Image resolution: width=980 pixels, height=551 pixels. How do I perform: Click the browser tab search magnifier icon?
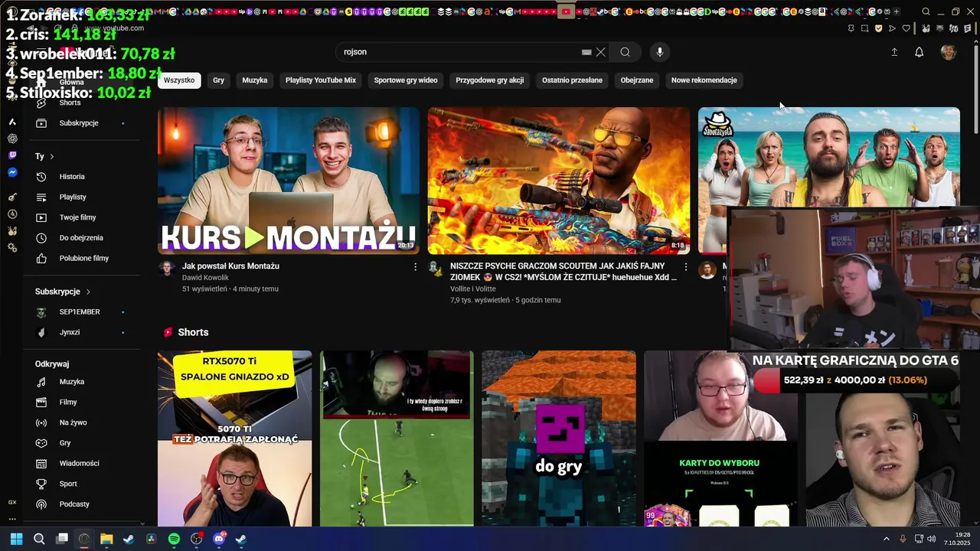[926, 11]
